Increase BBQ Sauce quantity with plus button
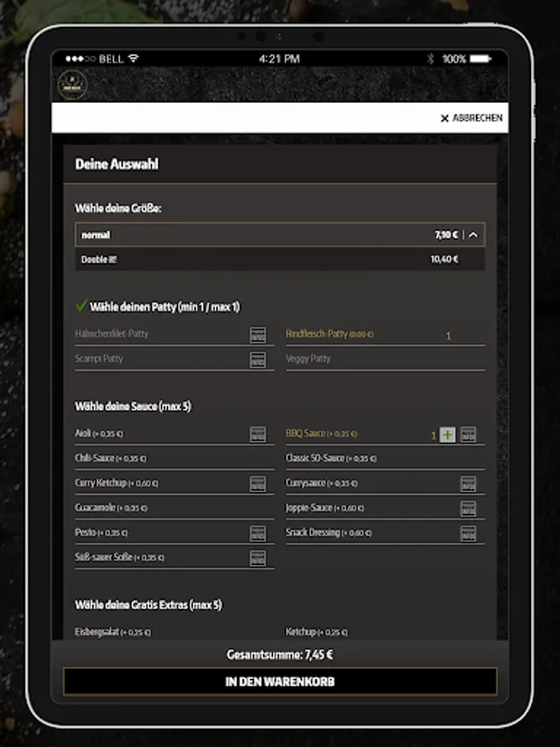560x747 pixels. [447, 434]
